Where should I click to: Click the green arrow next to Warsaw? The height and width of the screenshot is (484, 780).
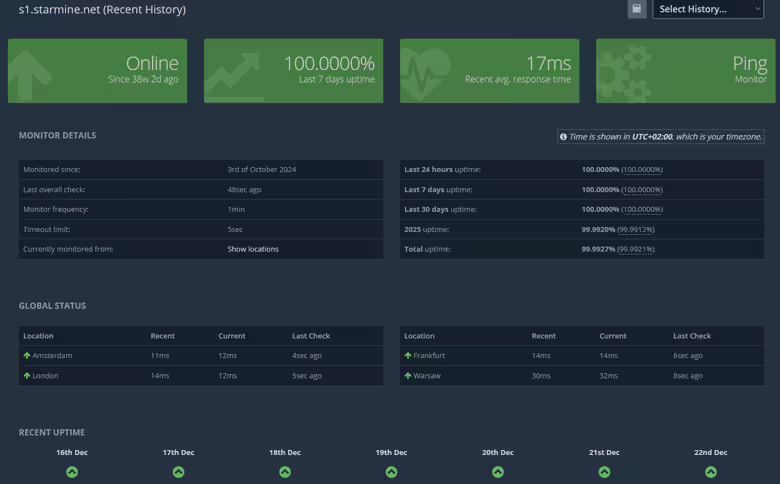408,376
